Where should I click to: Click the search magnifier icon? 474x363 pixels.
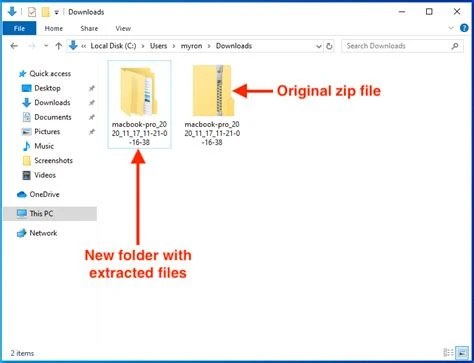pyautogui.click(x=455, y=46)
